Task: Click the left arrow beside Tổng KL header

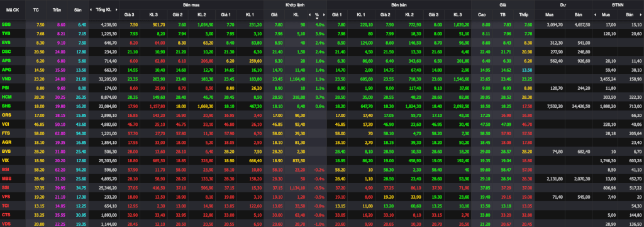Action: pyautogui.click(x=92, y=9)
